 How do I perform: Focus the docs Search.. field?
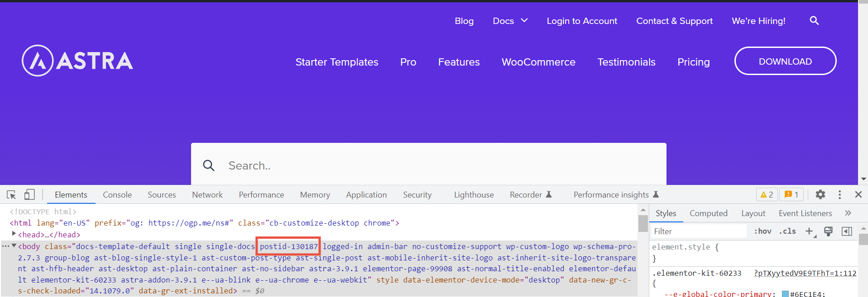point(428,165)
